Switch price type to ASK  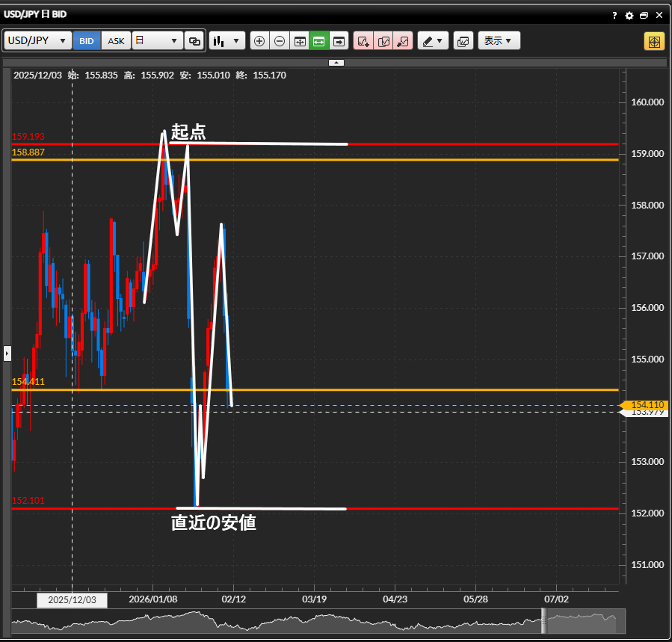[117, 41]
